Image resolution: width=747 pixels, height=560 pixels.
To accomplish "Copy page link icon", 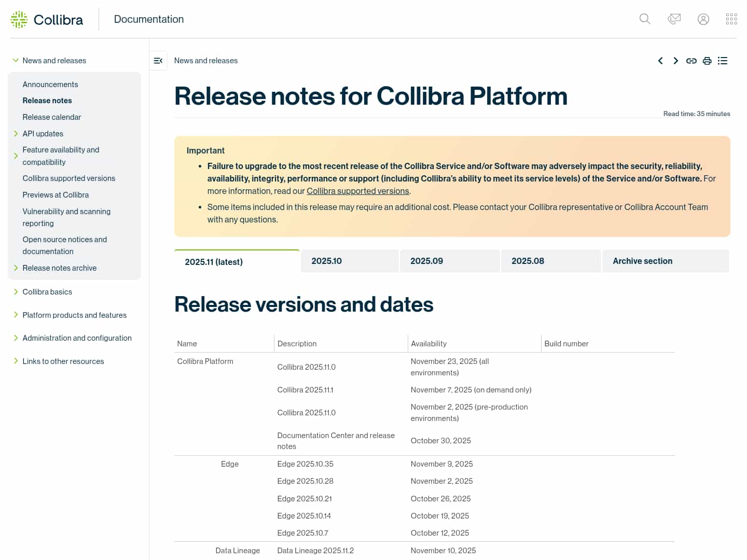I will coord(691,61).
